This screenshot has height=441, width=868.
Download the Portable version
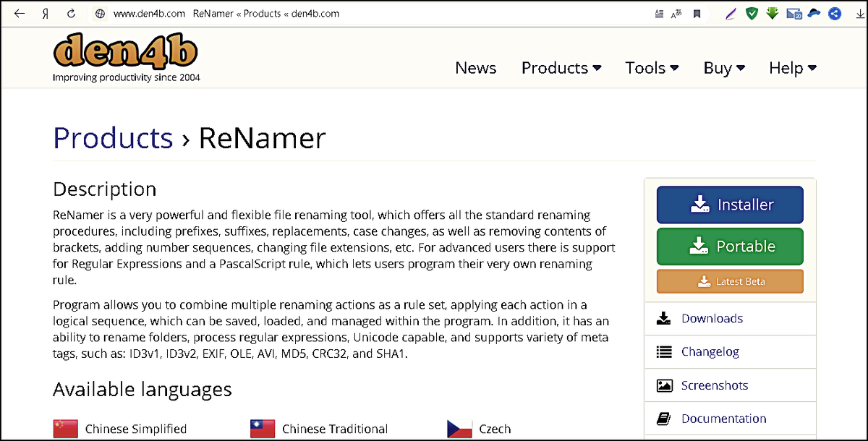(730, 247)
